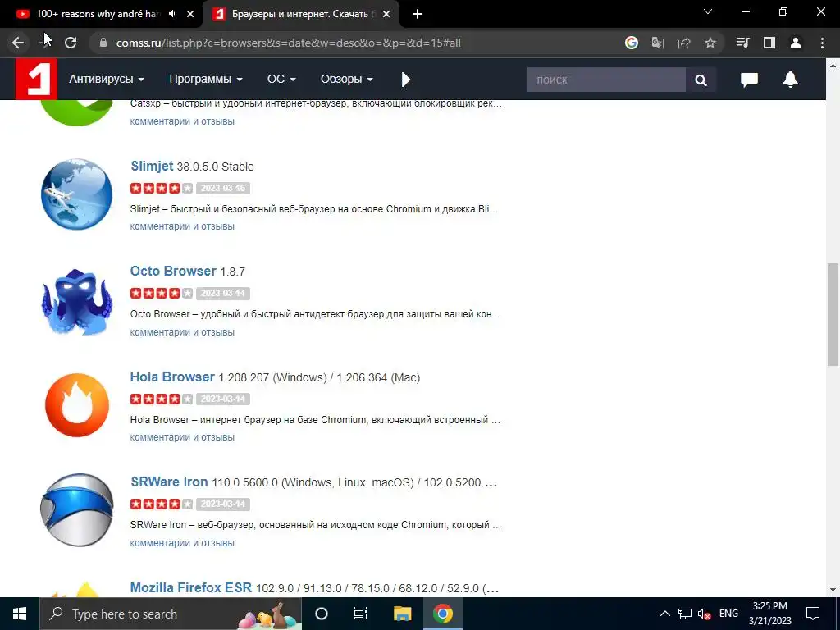
Task: Click the SRWare Iron logo icon
Action: click(77, 509)
